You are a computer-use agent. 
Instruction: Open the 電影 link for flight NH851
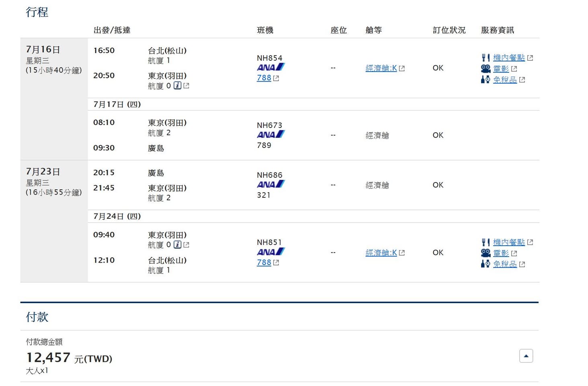501,254
